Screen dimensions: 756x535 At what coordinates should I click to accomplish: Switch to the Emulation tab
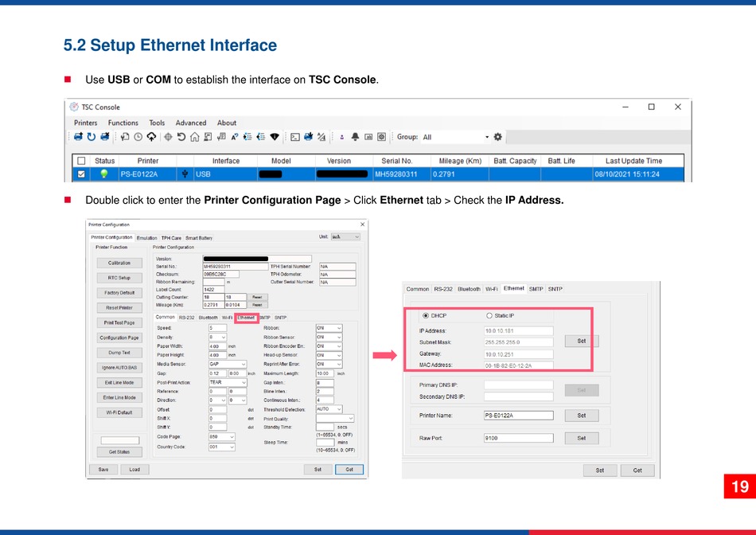coord(146,238)
